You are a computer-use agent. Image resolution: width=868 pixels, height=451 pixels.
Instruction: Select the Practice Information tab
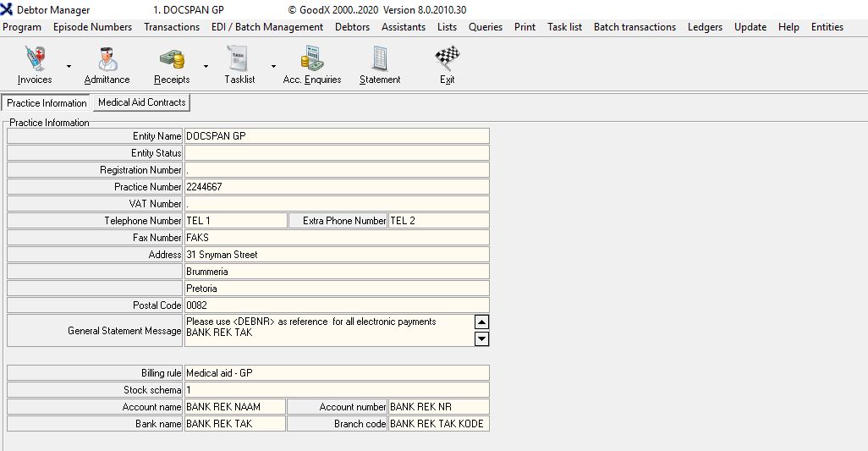[47, 103]
